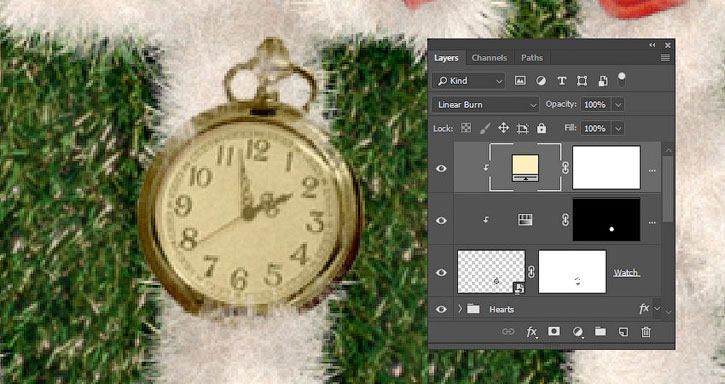The width and height of the screenshot is (725, 384).
Task: Open the Layers panel hamburger menu
Action: pos(665,58)
